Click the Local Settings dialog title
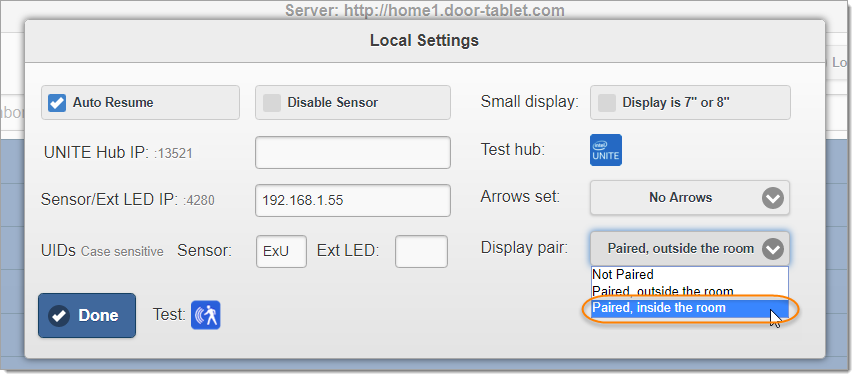 click(424, 40)
